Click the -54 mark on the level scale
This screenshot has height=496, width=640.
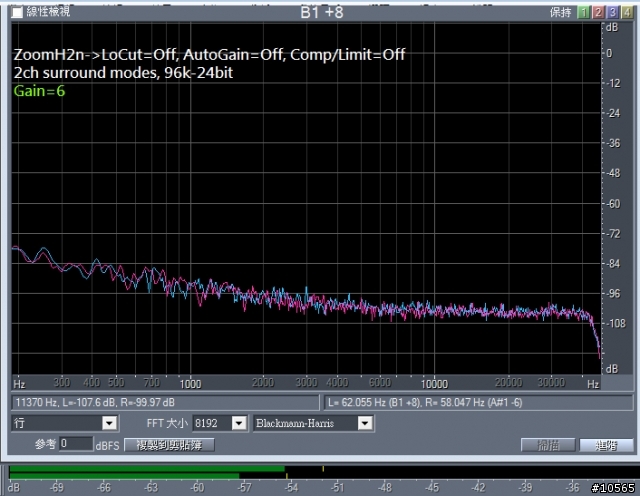coord(291,487)
